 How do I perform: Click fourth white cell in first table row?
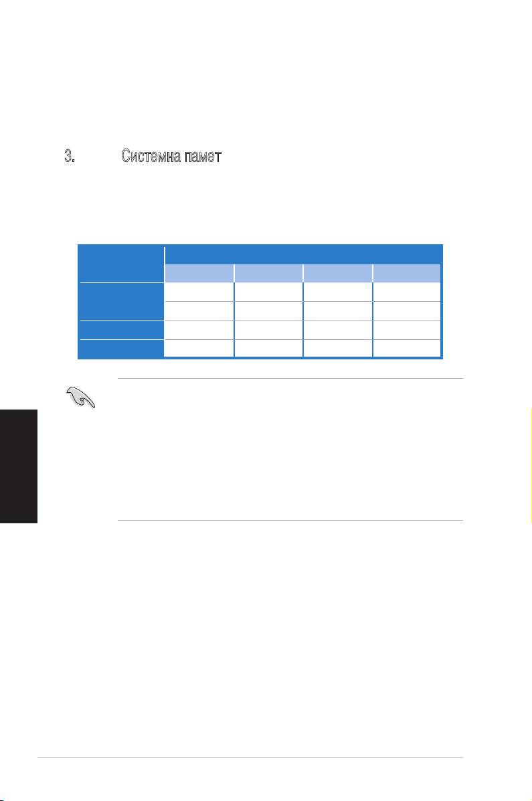pos(406,292)
